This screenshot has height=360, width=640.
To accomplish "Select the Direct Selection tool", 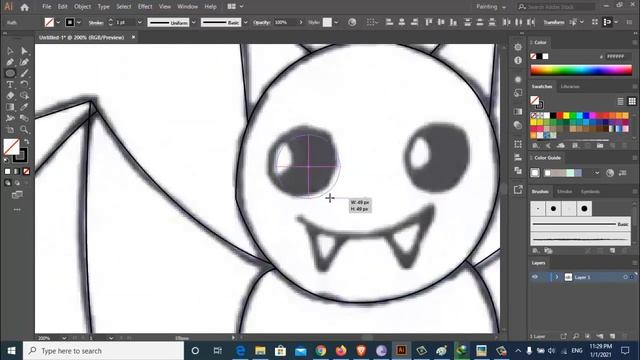I will coord(24,51).
